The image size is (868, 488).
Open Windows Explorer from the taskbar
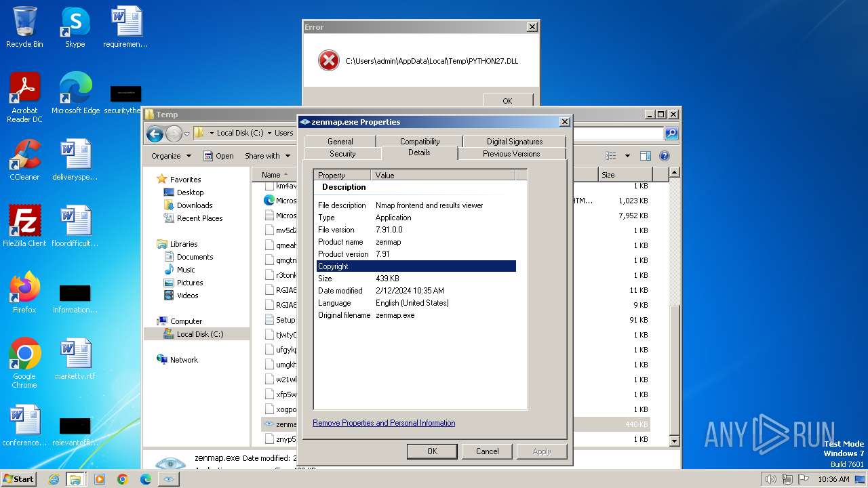(75, 479)
